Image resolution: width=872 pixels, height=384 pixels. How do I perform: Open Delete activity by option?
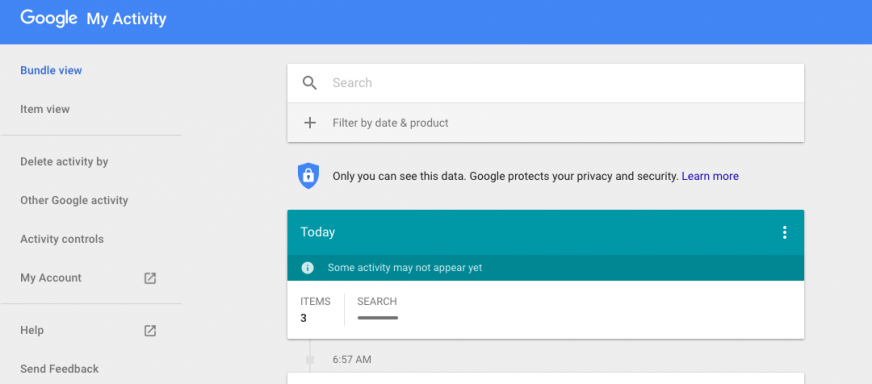[x=65, y=162]
